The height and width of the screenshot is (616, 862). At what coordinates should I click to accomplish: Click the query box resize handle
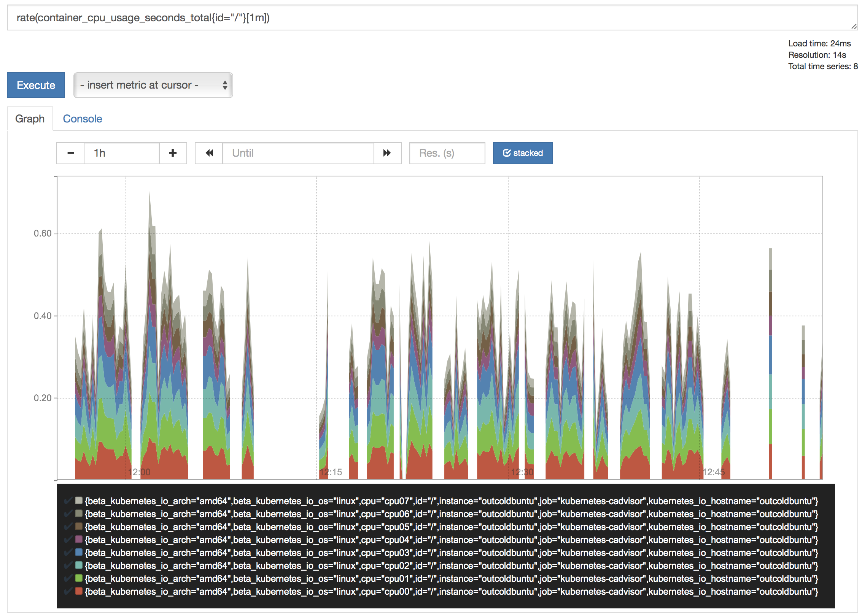854,26
